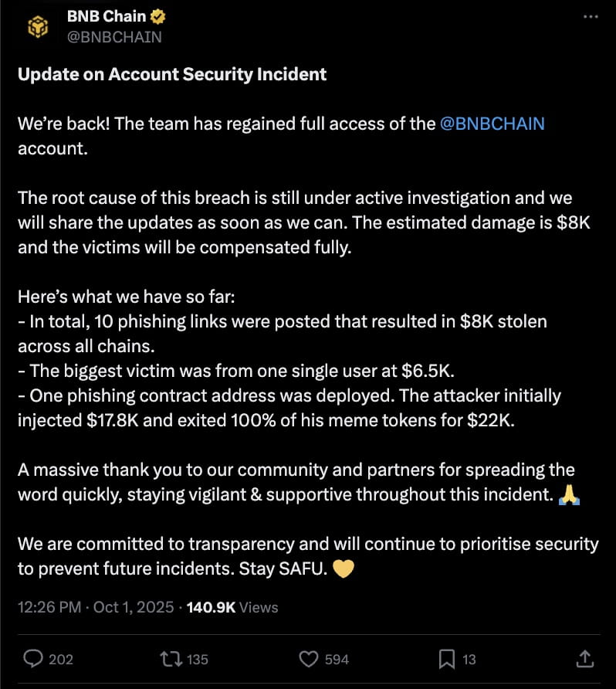
Task: Click the 202 replies count
Action: (x=60, y=659)
